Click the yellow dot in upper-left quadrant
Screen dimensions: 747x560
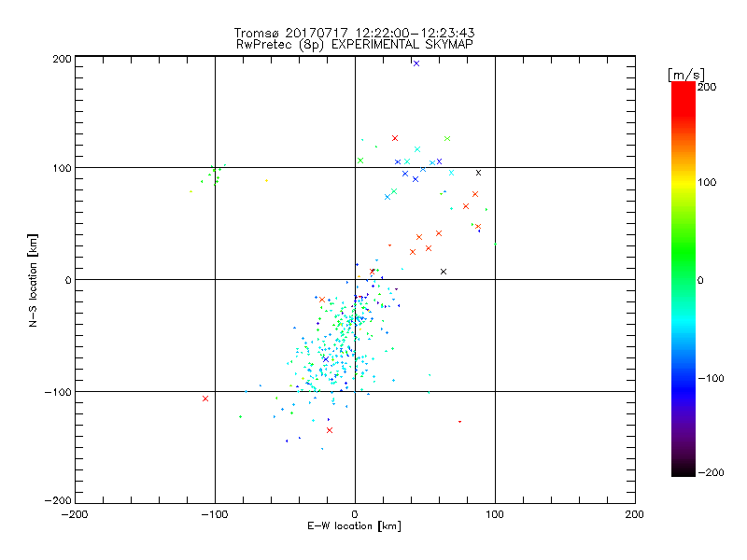266,180
